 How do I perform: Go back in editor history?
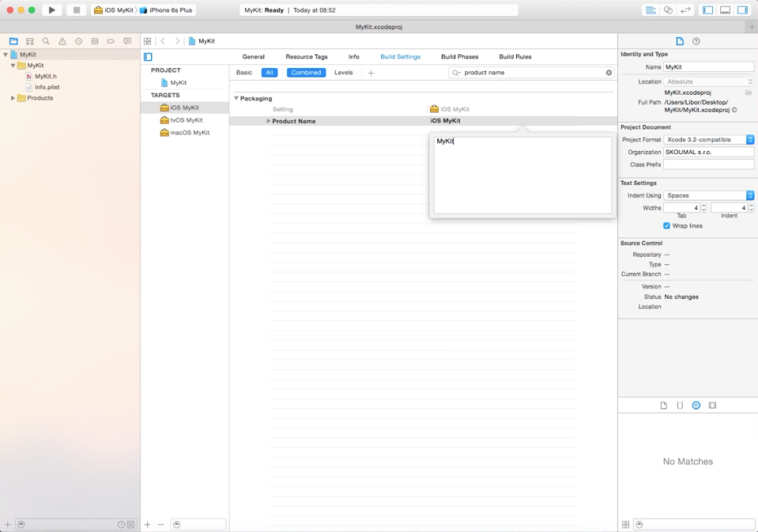163,41
